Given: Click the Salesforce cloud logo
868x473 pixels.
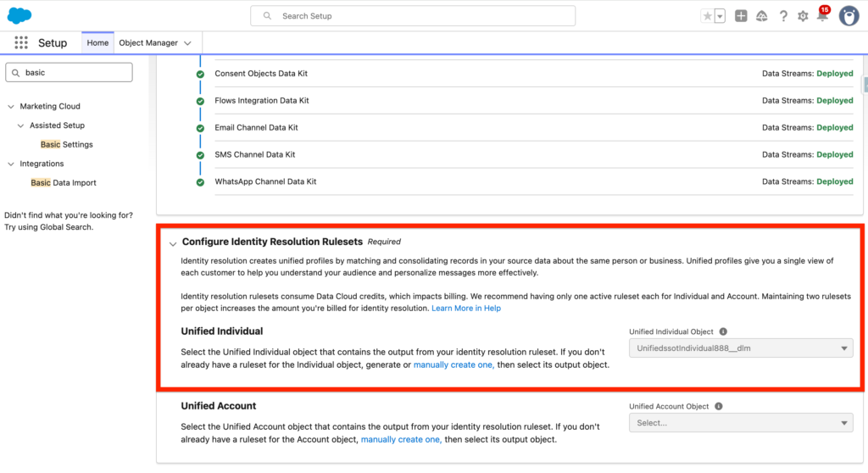Looking at the screenshot, I should [19, 15].
